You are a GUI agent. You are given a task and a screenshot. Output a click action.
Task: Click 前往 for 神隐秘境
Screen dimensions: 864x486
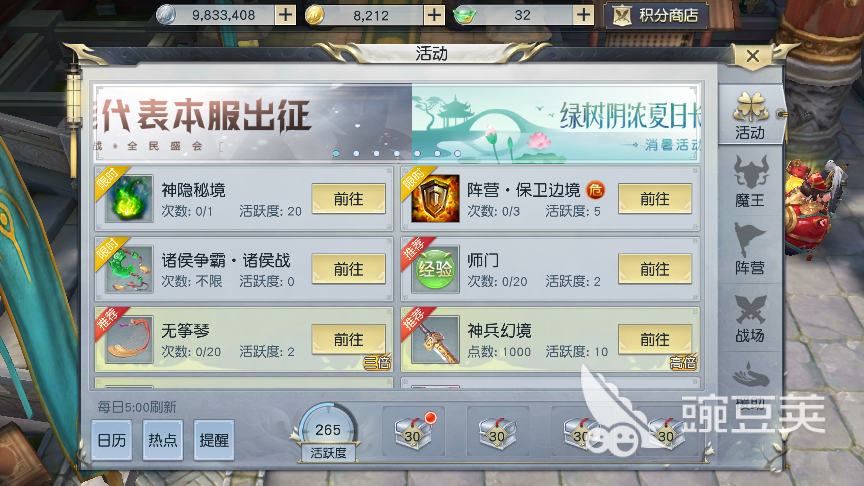348,199
